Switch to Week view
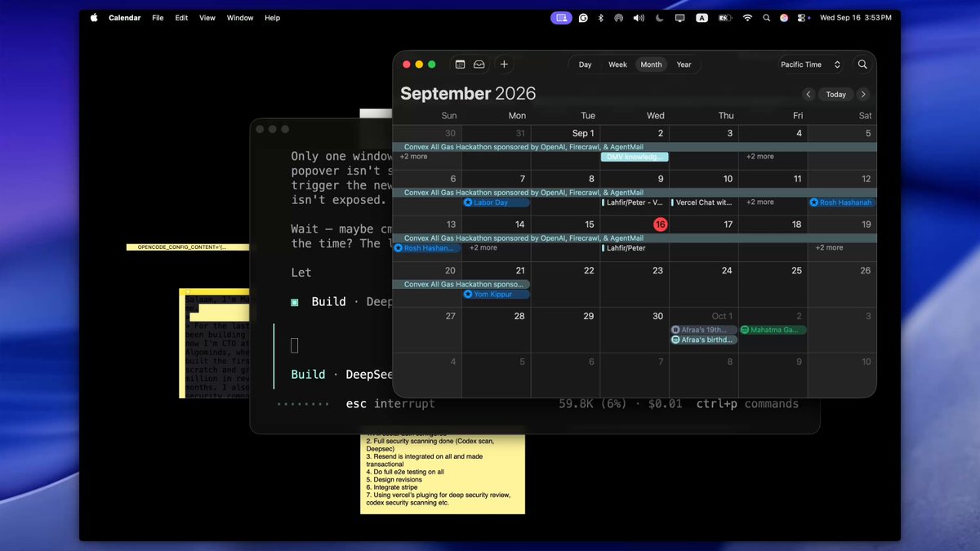The image size is (980, 551). (618, 64)
